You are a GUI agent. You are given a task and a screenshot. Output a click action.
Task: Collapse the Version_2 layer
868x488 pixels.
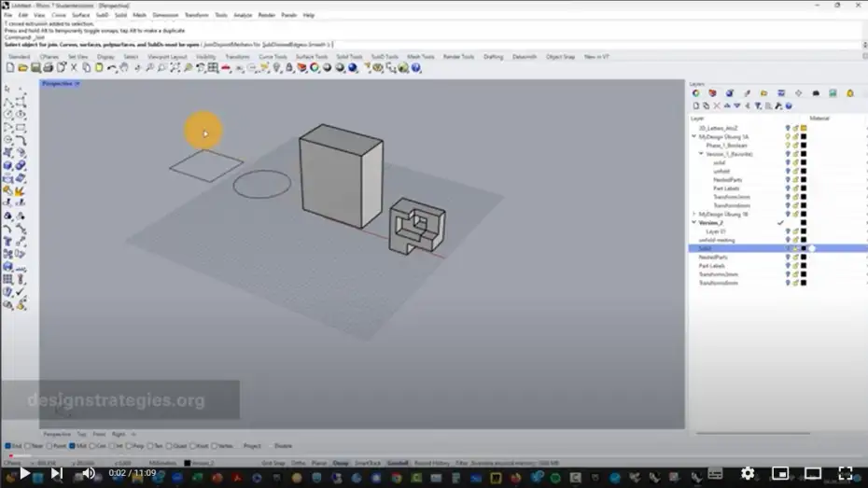click(x=693, y=222)
